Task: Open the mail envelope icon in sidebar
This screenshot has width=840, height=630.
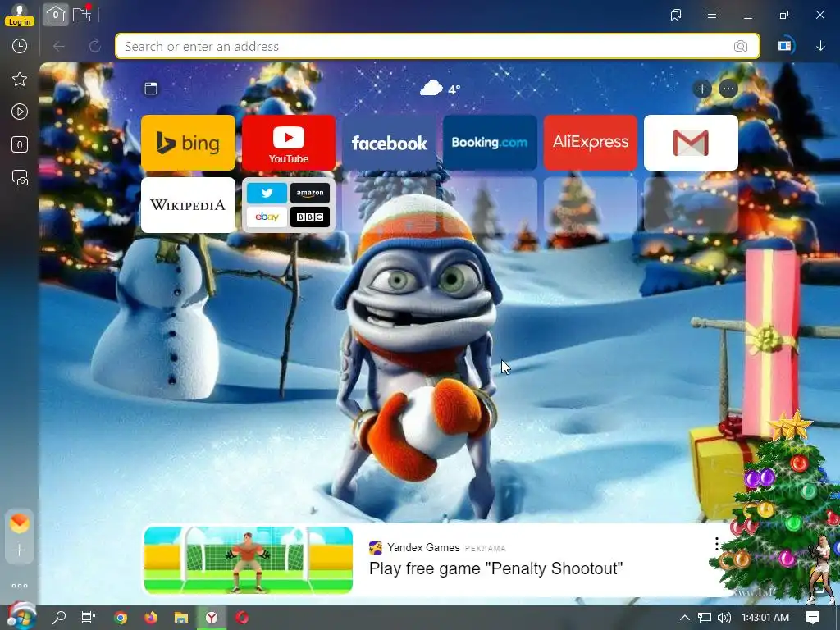Action: tap(20, 523)
